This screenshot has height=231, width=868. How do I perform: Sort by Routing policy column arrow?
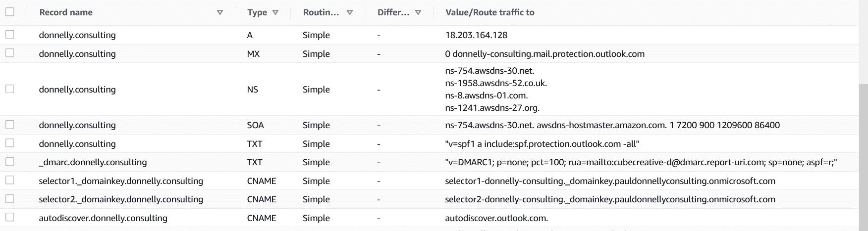pyautogui.click(x=350, y=13)
